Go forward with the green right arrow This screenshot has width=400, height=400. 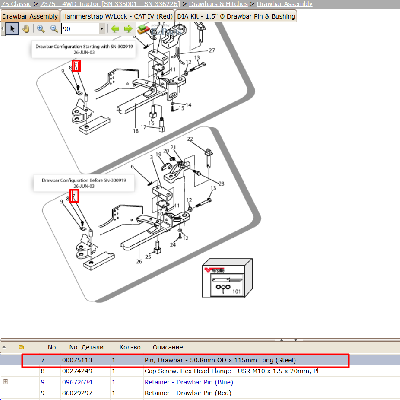[x=128, y=29]
